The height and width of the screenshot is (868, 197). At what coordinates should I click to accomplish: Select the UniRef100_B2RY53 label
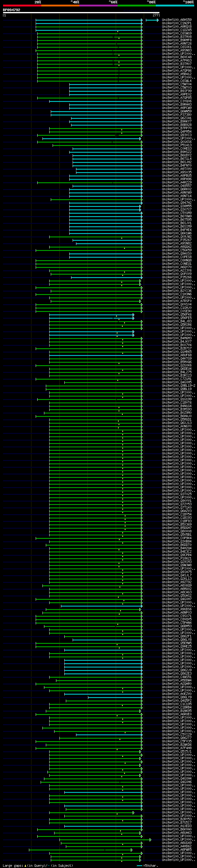177,819
